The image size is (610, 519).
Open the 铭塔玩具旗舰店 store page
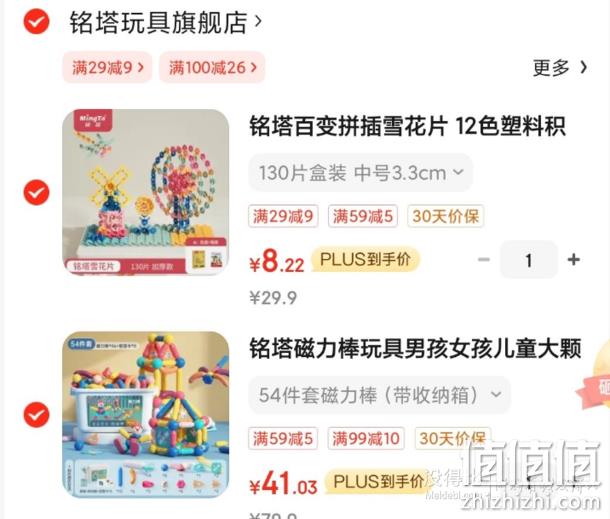point(158,23)
